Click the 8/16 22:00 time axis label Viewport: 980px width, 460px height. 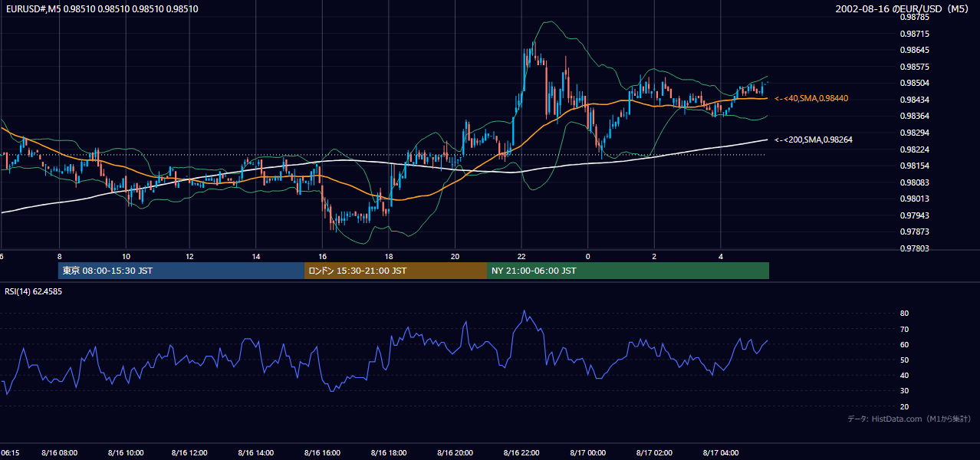tap(521, 453)
